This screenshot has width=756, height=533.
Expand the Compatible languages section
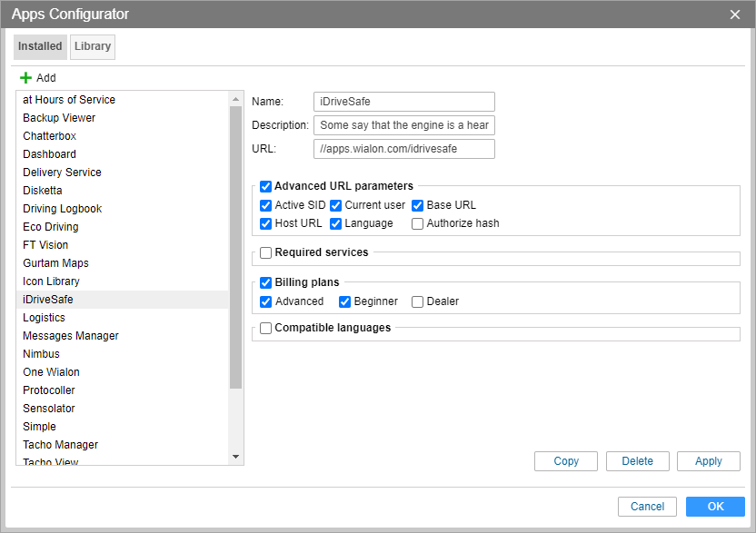tap(266, 328)
